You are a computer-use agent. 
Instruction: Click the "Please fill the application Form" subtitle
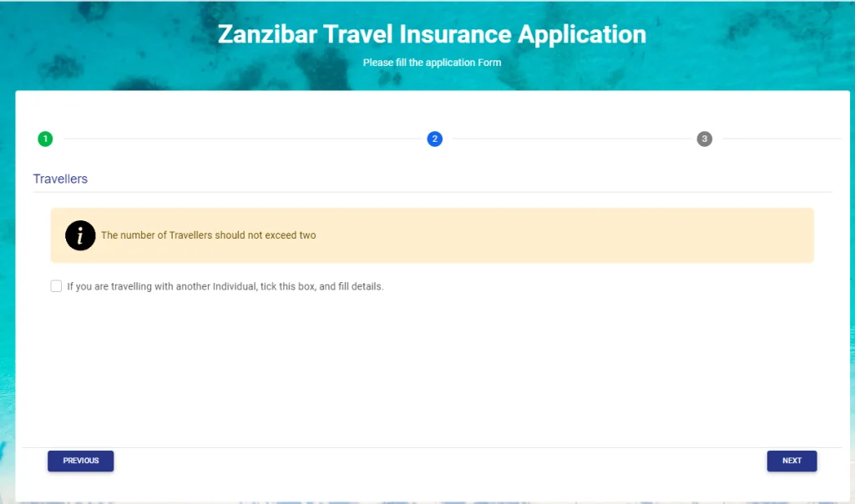click(x=432, y=63)
